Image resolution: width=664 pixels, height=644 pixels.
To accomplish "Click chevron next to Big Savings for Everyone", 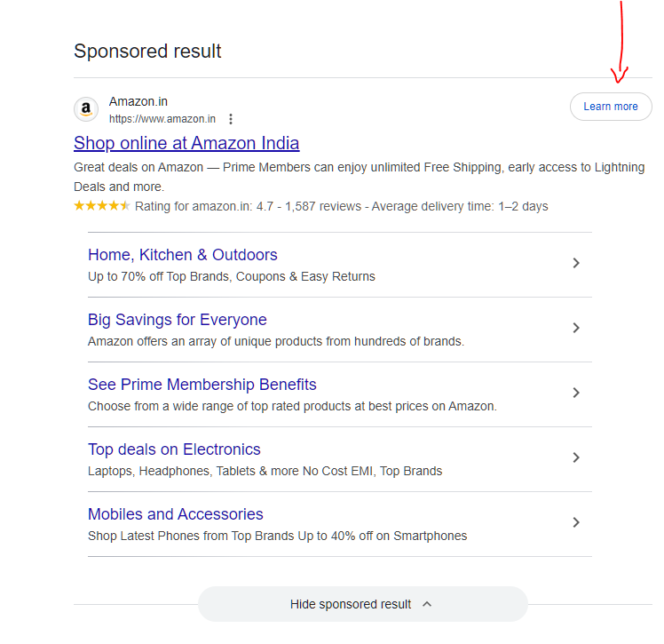I will [576, 328].
